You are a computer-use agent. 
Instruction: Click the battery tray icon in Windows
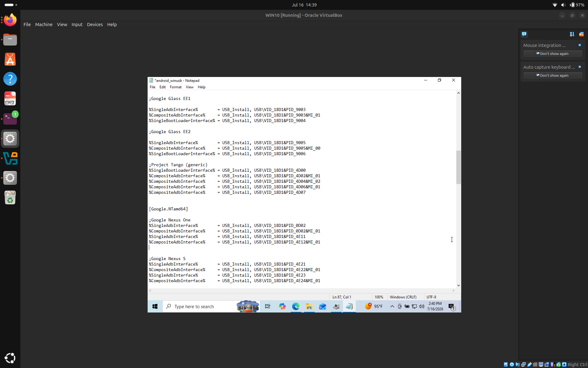pyautogui.click(x=407, y=306)
